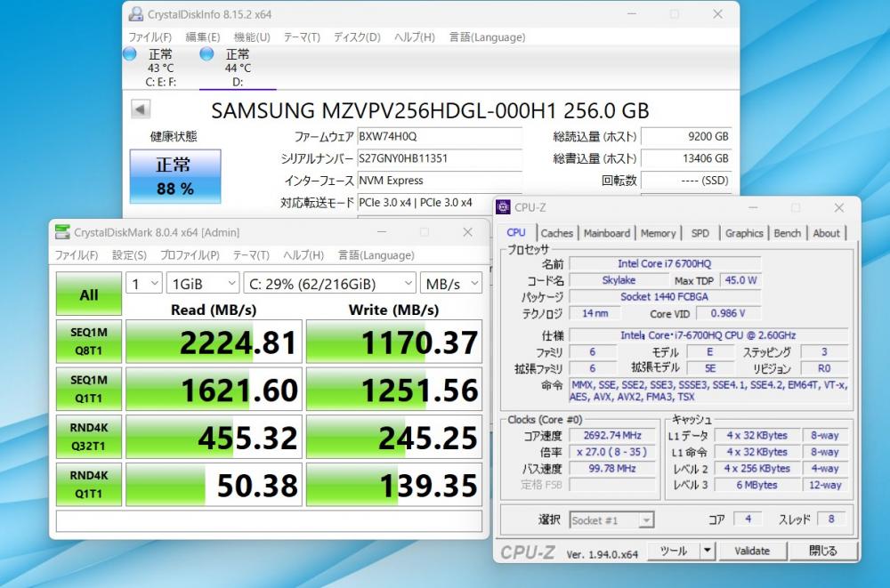Click the 閉じる button in CPU-Z

[x=823, y=551]
